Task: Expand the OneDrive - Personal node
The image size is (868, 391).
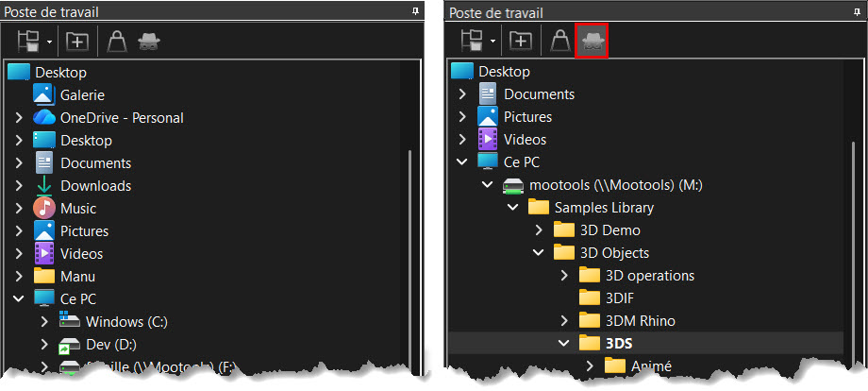Action: [19, 118]
